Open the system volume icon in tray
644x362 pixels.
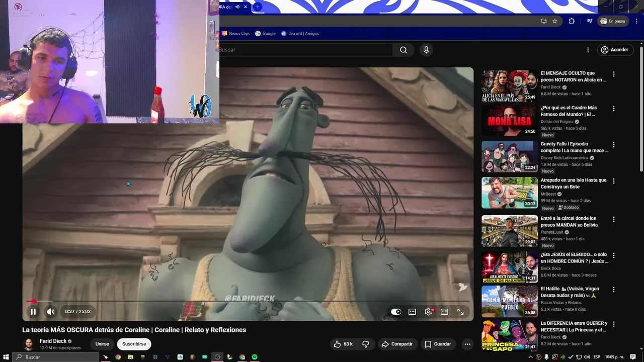click(587, 357)
